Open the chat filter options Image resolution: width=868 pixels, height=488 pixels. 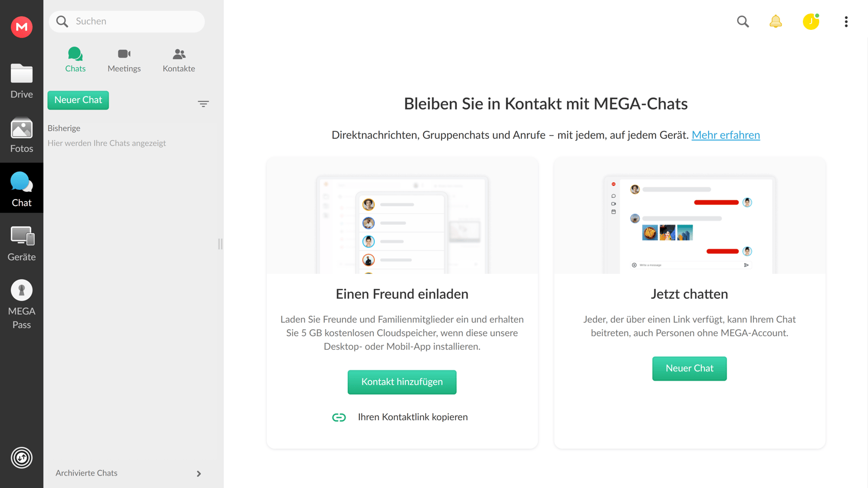tap(203, 103)
